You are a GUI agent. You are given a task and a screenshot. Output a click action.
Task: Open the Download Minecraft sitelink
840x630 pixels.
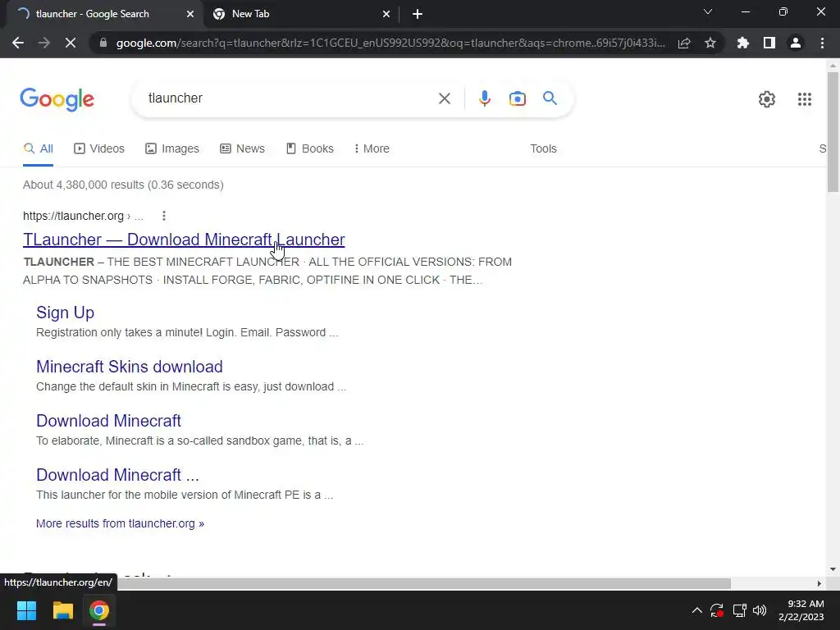(x=109, y=421)
